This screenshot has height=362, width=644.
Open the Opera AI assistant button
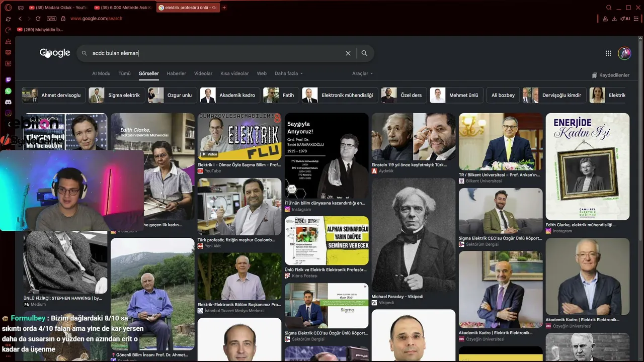coord(625,19)
